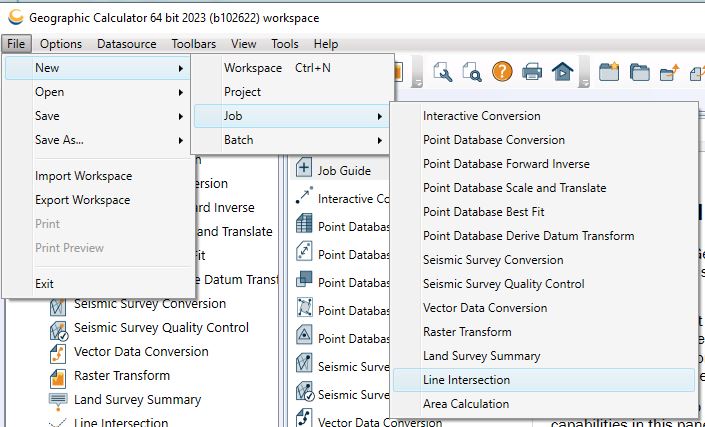This screenshot has width=705, height=427.
Task: Click the orange Help question mark icon
Action: coord(502,71)
